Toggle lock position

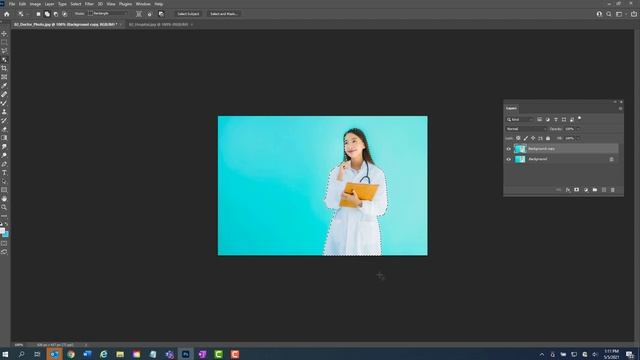[533, 138]
